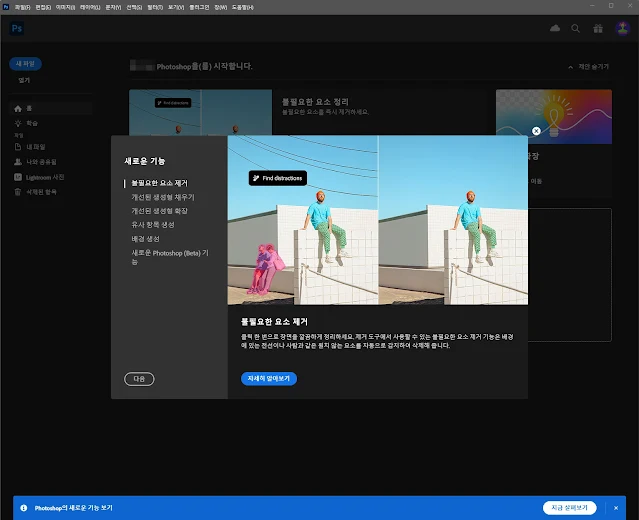The width and height of the screenshot is (639, 520).
Task: Open the File menu
Action: 22,7
